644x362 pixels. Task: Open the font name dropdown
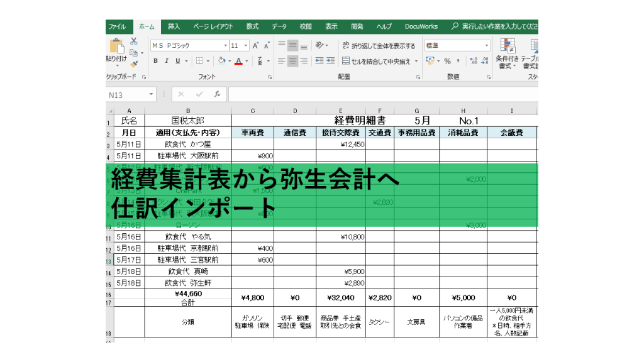coord(226,46)
